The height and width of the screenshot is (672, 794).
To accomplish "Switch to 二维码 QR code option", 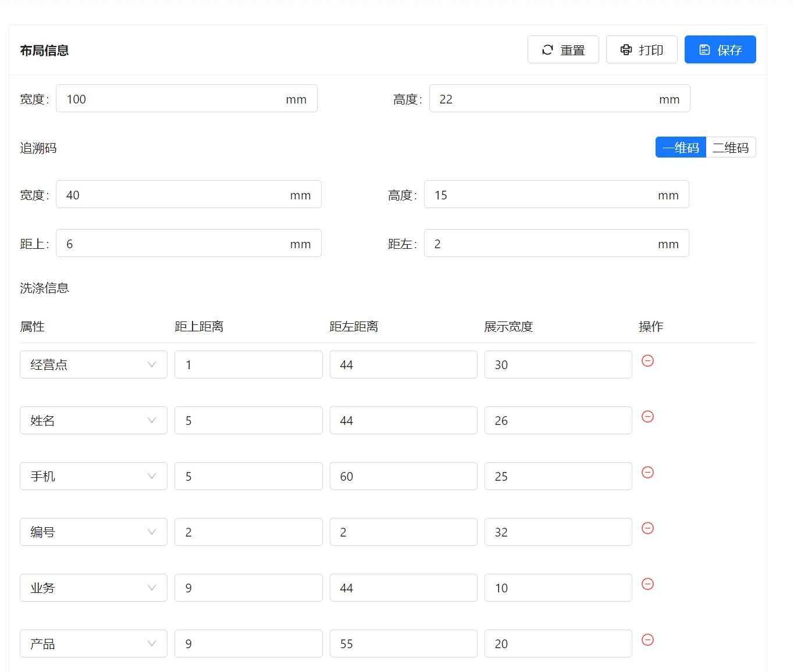I will pyautogui.click(x=731, y=148).
